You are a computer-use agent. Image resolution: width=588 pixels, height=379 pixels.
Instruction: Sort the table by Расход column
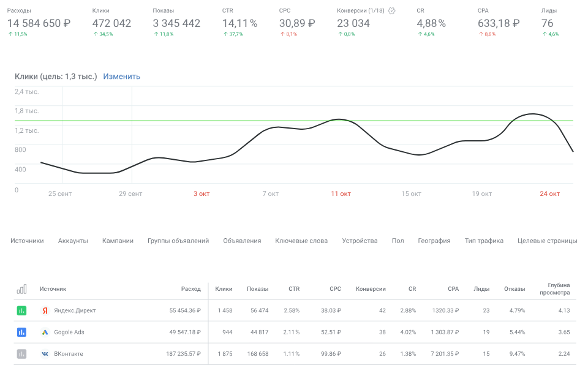[x=190, y=289]
